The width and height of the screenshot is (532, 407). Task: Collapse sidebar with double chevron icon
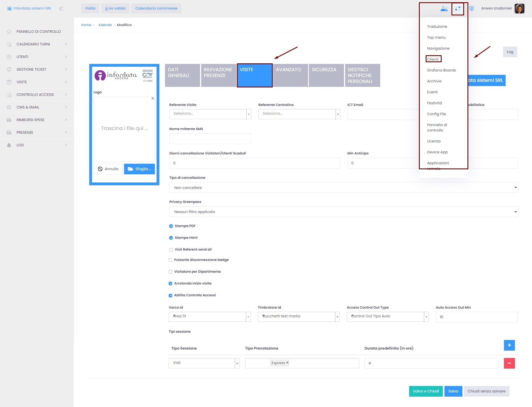coord(61,9)
